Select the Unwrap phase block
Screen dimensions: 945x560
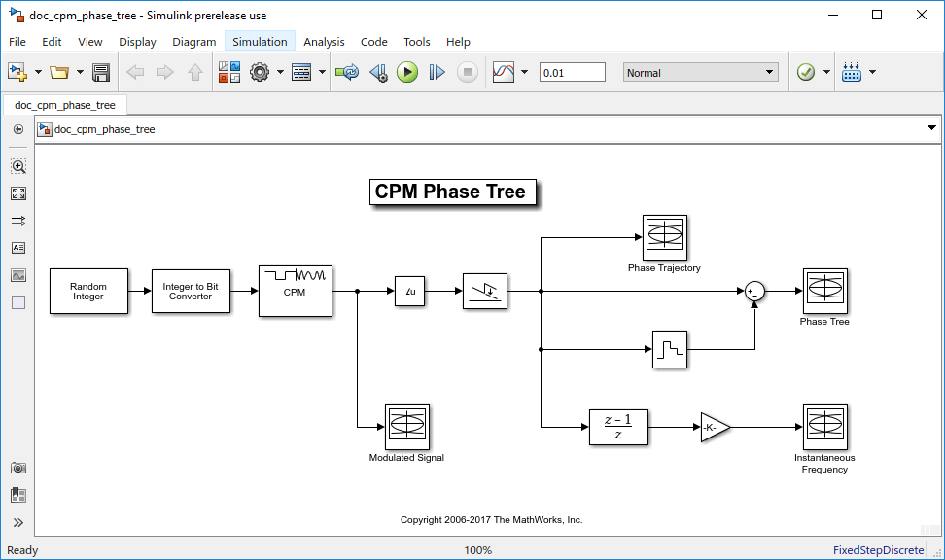[x=485, y=291]
